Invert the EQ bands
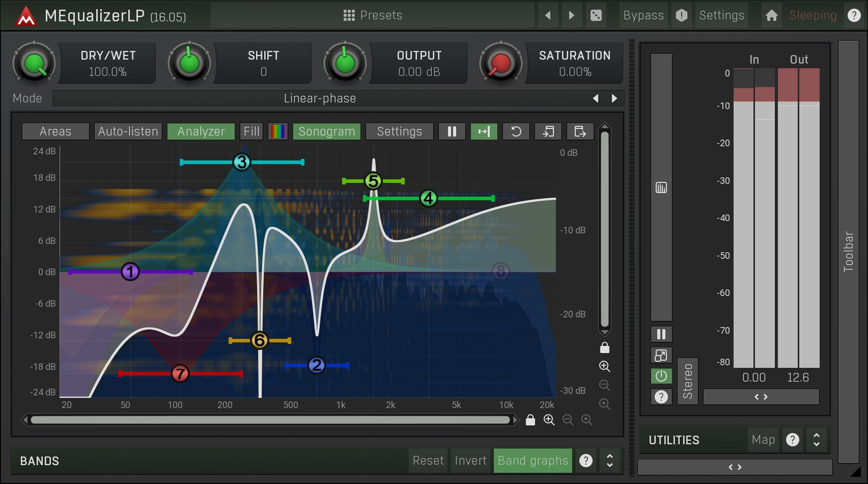868x484 pixels. point(470,461)
